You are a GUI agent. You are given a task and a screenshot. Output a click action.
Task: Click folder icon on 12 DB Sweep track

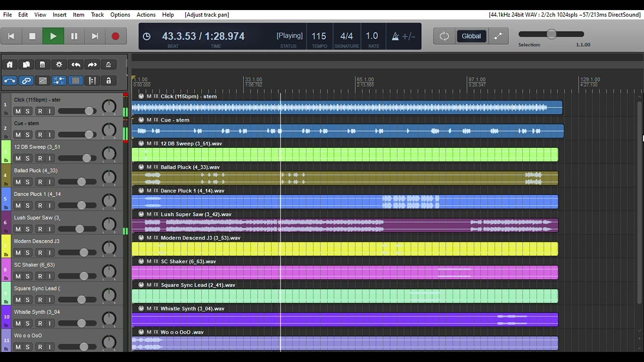pos(6,160)
